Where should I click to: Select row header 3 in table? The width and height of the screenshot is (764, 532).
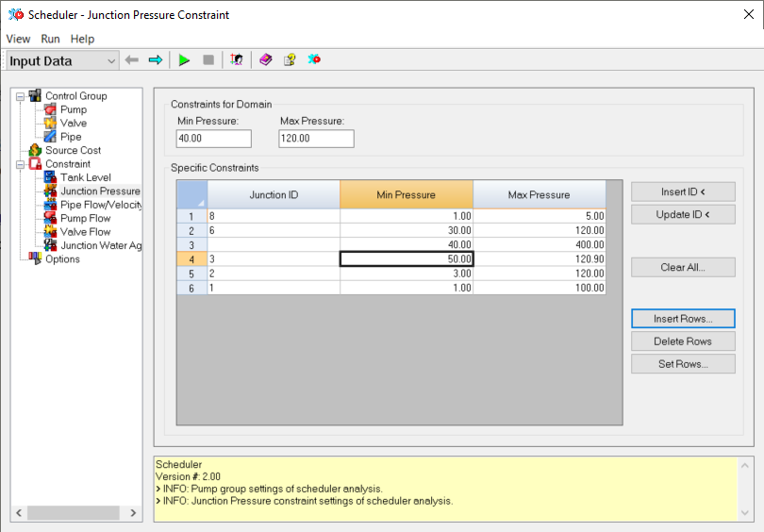tap(191, 245)
